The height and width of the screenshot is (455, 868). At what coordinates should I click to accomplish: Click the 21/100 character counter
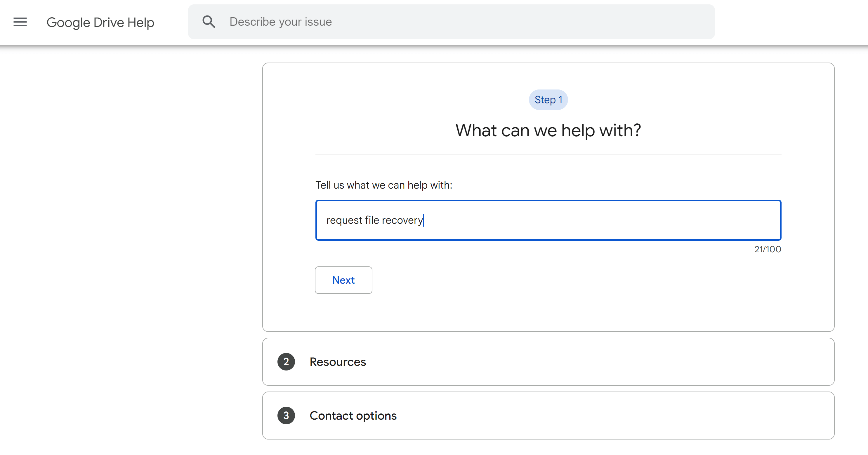[x=767, y=249]
